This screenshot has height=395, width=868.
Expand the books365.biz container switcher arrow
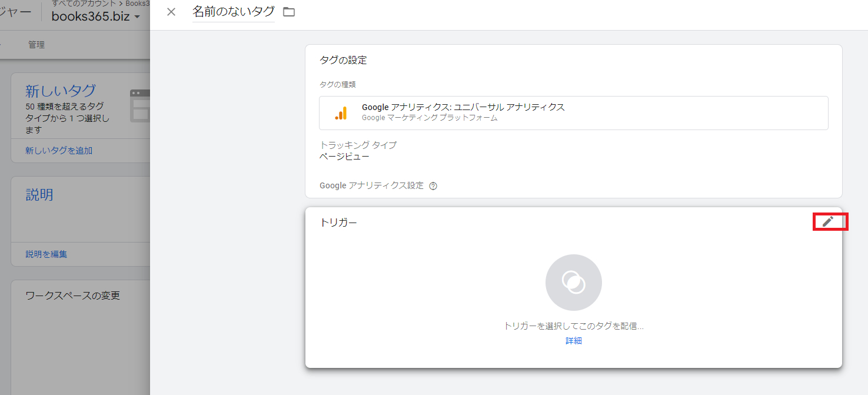[137, 16]
